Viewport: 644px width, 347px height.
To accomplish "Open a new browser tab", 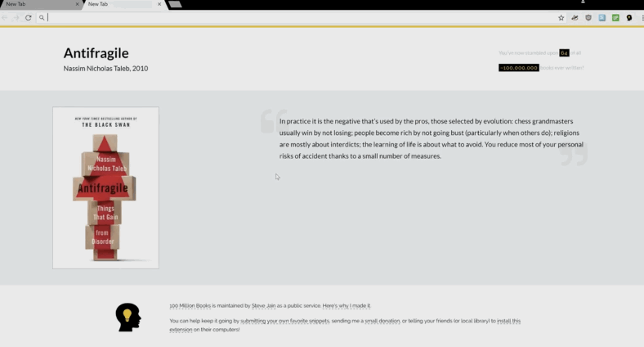I will (x=175, y=4).
